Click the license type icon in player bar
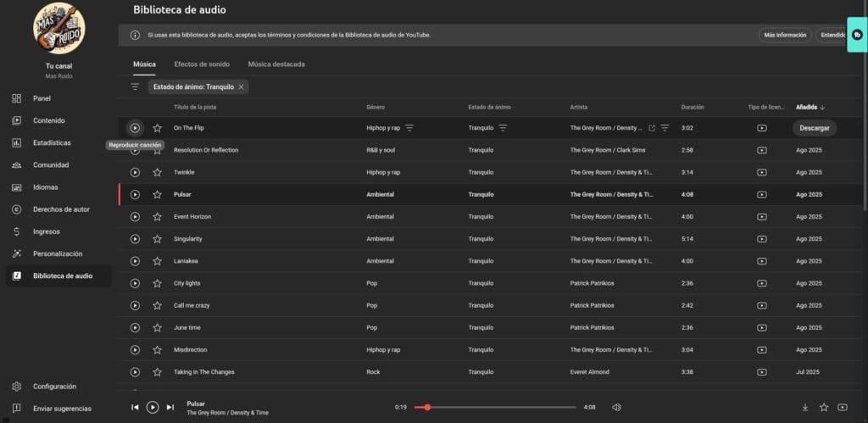This screenshot has height=423, width=868. click(x=843, y=408)
